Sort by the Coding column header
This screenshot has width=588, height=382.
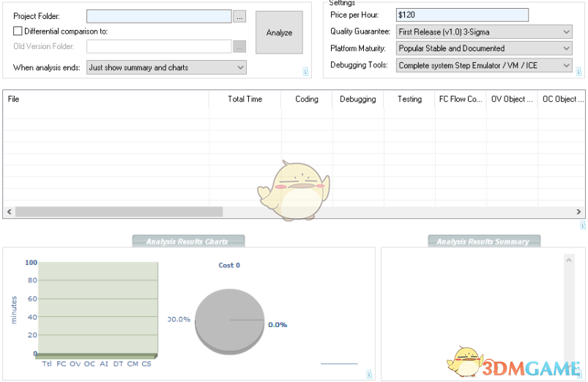pos(307,100)
